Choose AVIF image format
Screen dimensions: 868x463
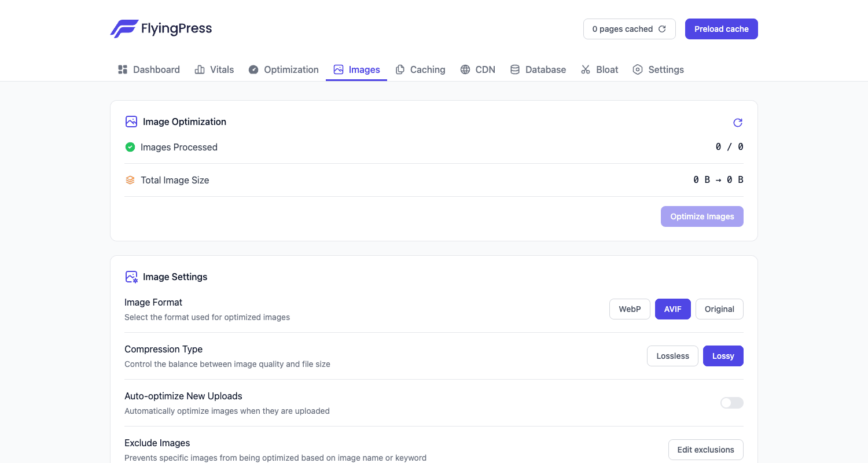pyautogui.click(x=673, y=309)
